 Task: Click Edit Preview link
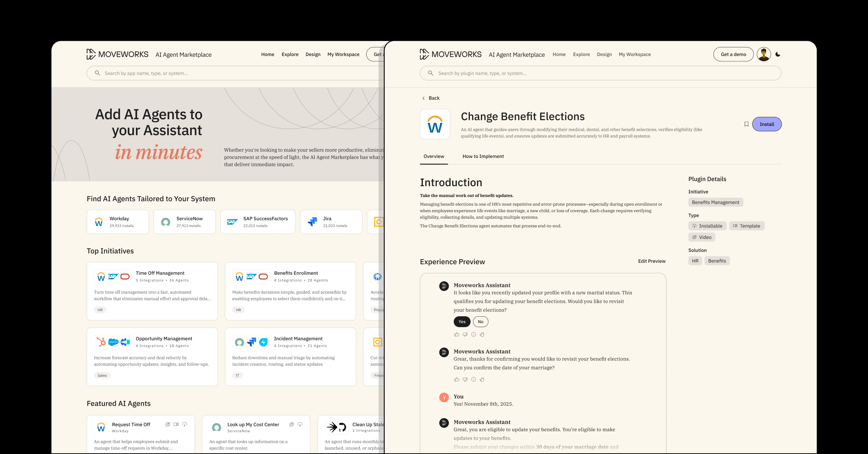651,261
